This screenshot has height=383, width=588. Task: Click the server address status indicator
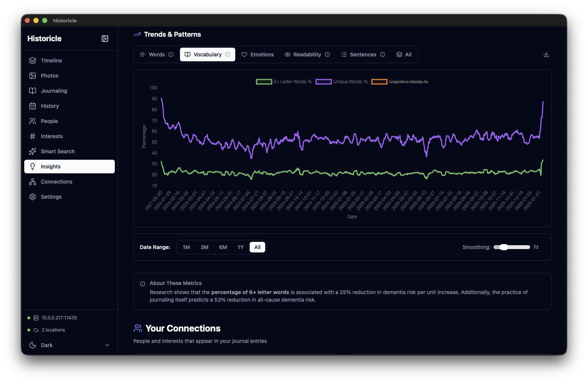[59, 318]
